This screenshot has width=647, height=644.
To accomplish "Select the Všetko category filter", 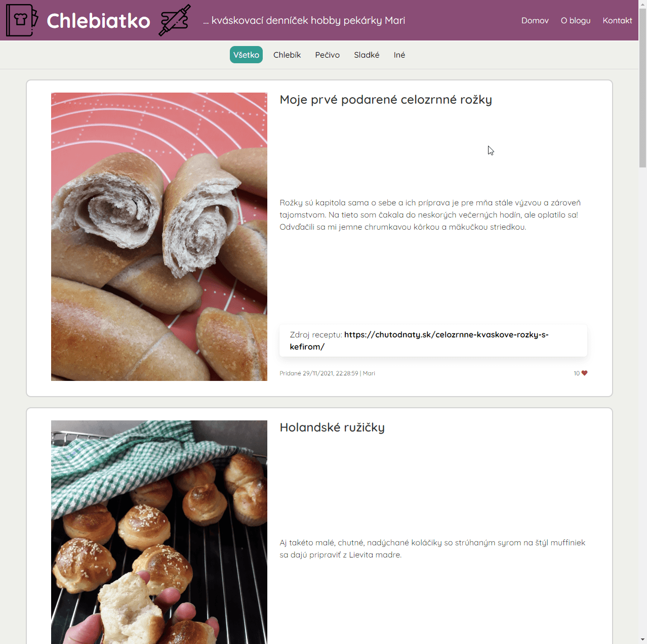I will click(x=246, y=55).
